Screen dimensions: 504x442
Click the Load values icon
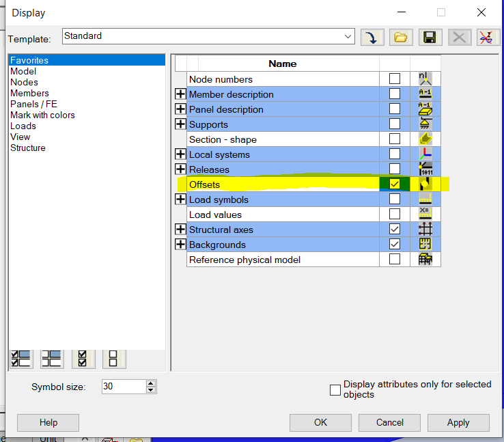(x=425, y=214)
